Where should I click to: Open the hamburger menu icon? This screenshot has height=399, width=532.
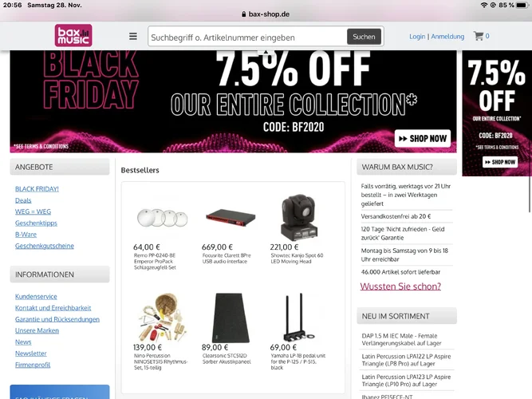click(133, 36)
